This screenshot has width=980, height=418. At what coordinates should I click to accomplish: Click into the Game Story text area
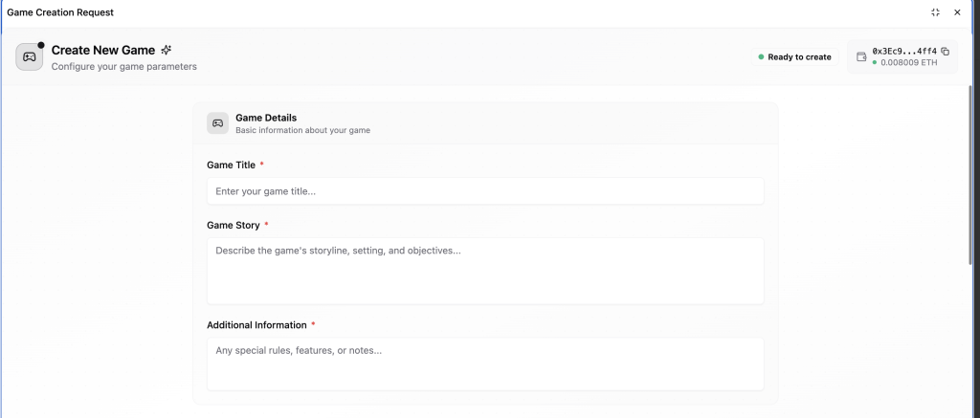pos(485,271)
